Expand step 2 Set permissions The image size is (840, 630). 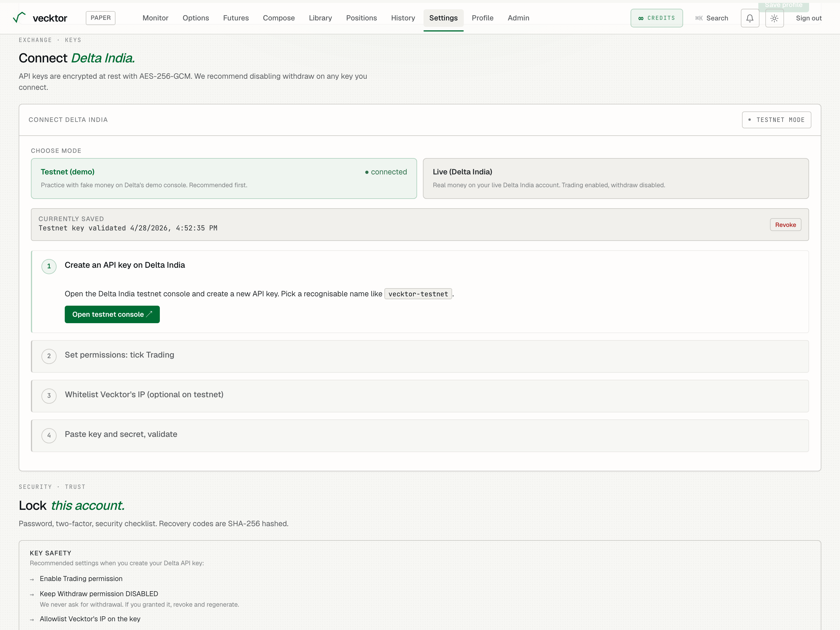click(x=420, y=356)
